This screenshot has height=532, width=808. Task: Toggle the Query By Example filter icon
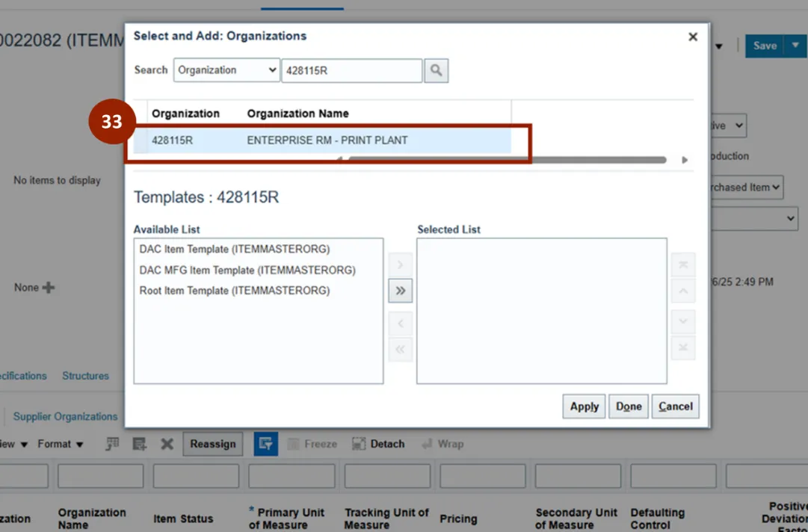click(x=265, y=444)
